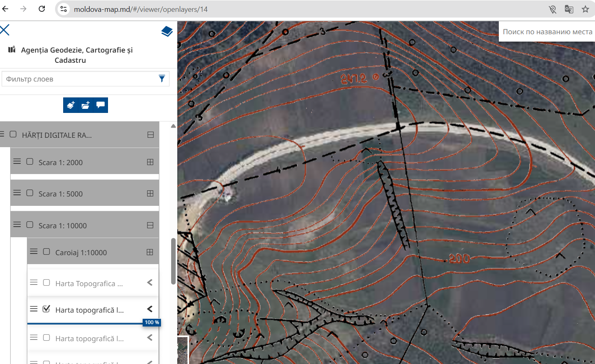Image resolution: width=595 pixels, height=364 pixels.
Task: Enable the Scara 1: 2000 checkbox
Action: pos(30,161)
